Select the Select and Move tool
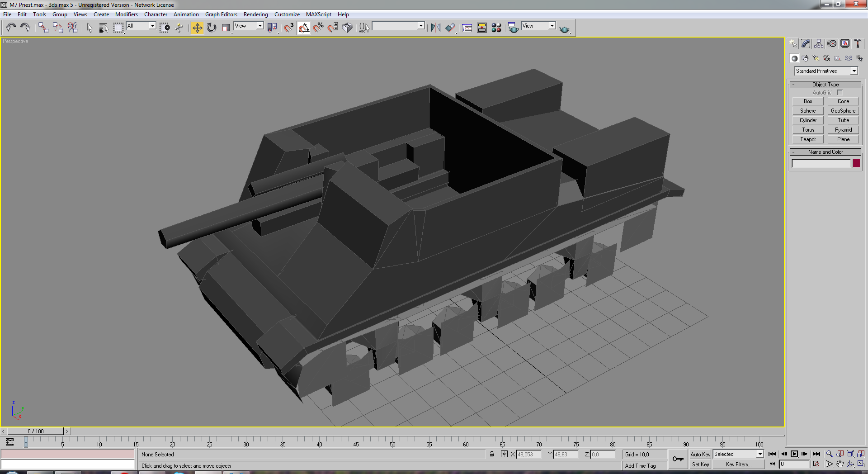Viewport: 868px width, 474px height. click(x=197, y=28)
